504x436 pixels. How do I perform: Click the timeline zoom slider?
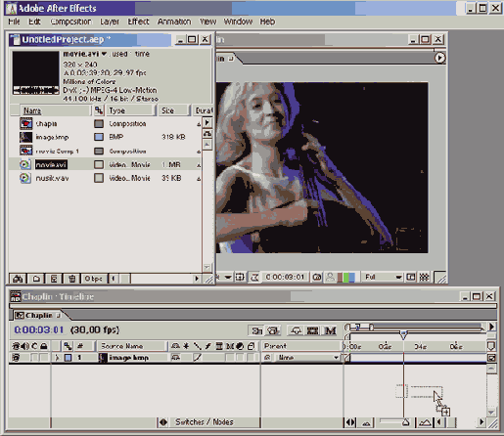[x=394, y=422]
